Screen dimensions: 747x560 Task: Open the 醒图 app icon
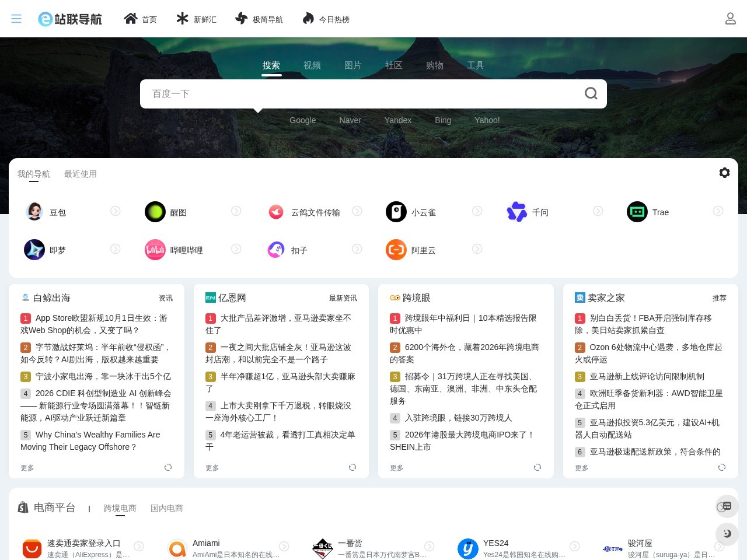click(155, 212)
